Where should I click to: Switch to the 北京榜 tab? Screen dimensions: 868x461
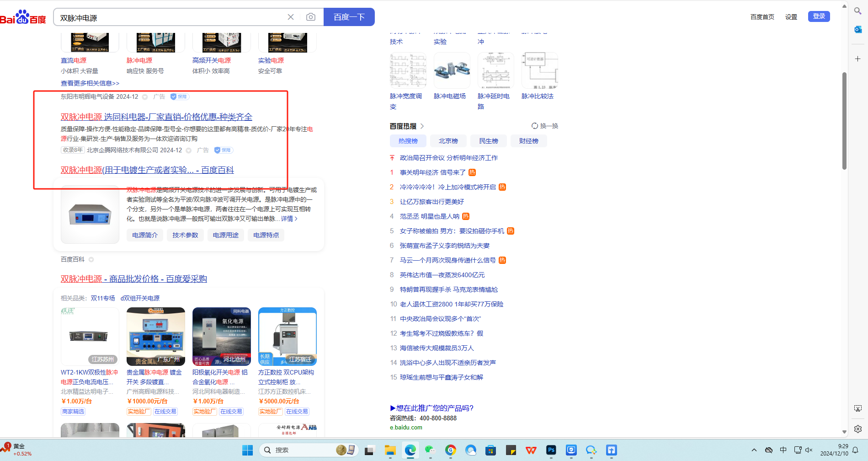click(448, 141)
